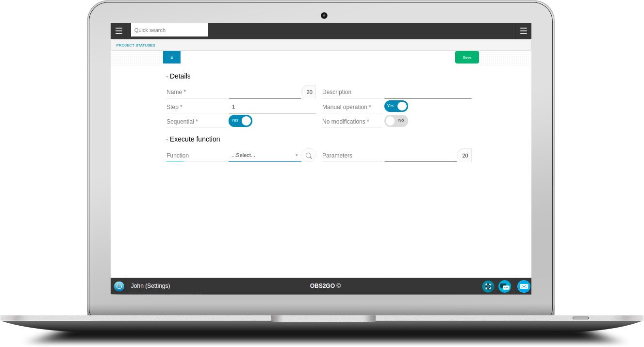644x347 pixels.
Task: Click the Function label
Action: (178, 156)
